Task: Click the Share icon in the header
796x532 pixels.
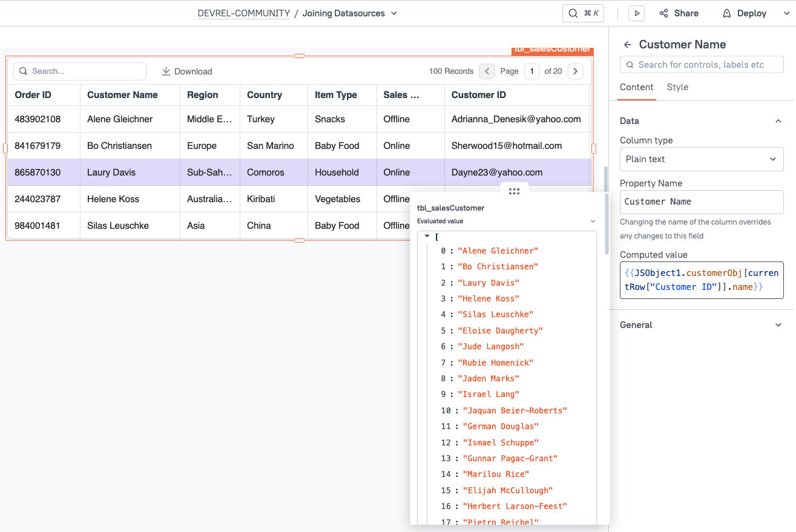Action: click(x=664, y=13)
